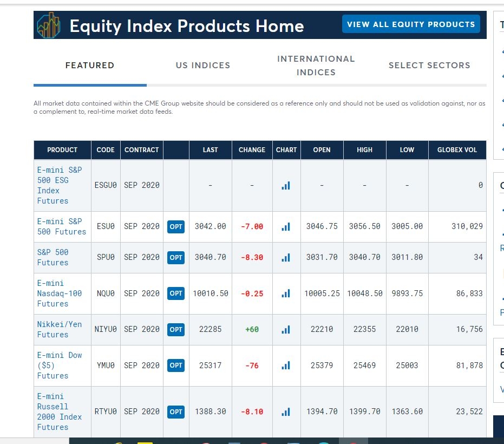Show chart for E-mini Russell 2000 Futures

[286, 412]
